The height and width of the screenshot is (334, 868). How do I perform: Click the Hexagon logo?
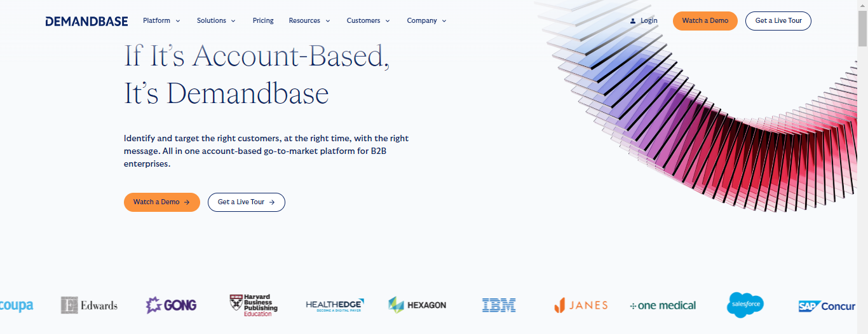coord(417,305)
